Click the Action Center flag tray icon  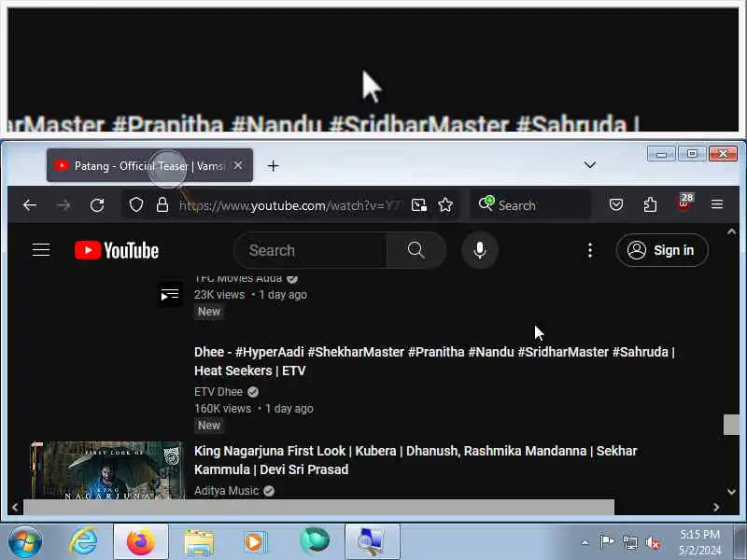pos(606,542)
